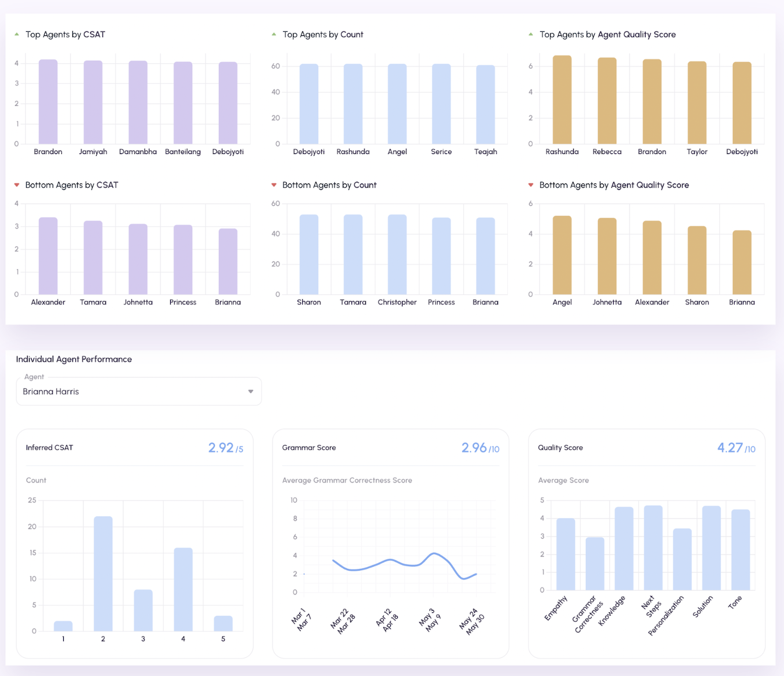
Task: Select Rashunda's bar in Top Agents by Agent Quality Score
Action: pos(562,100)
